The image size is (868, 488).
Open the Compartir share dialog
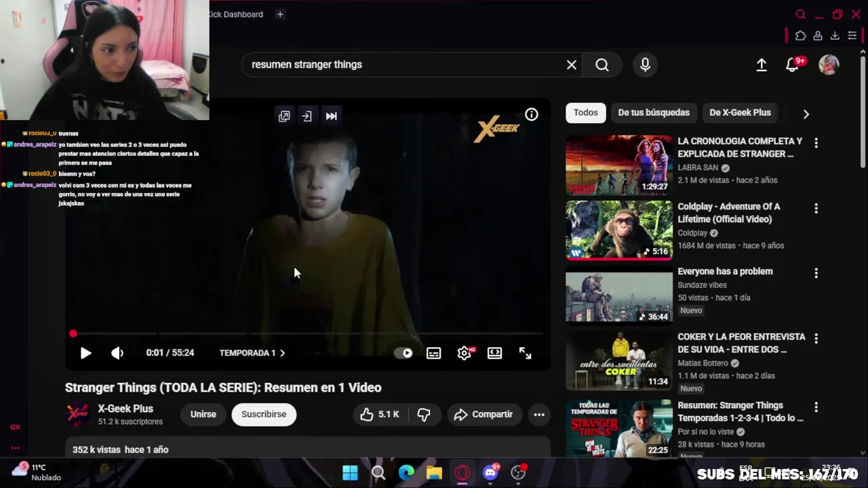click(484, 414)
